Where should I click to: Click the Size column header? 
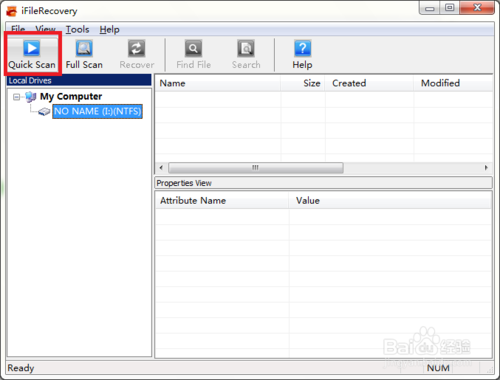pyautogui.click(x=303, y=83)
